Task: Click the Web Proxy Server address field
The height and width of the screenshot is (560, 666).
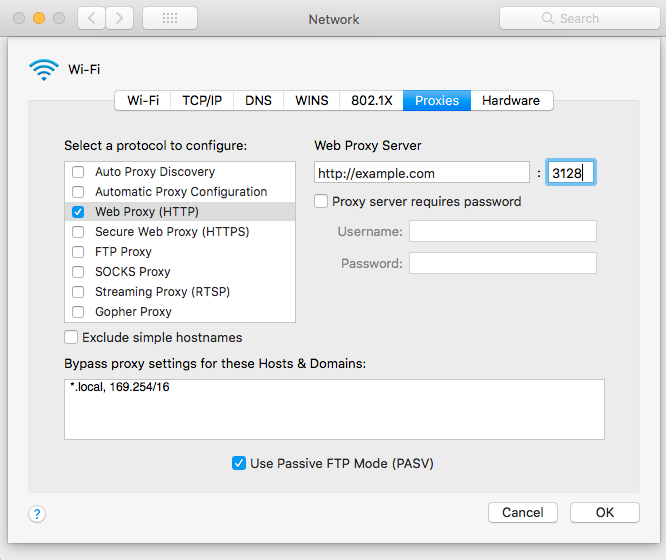Action: [421, 173]
